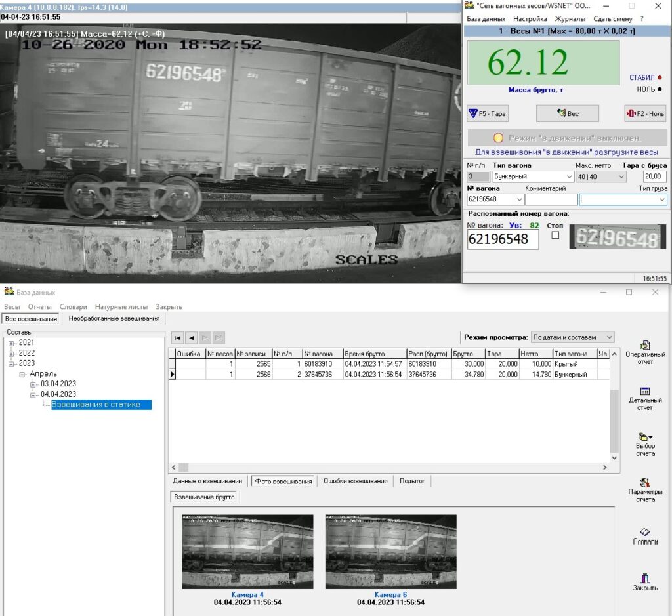Click the Вес weigh button
The height and width of the screenshot is (616, 672).
point(568,113)
